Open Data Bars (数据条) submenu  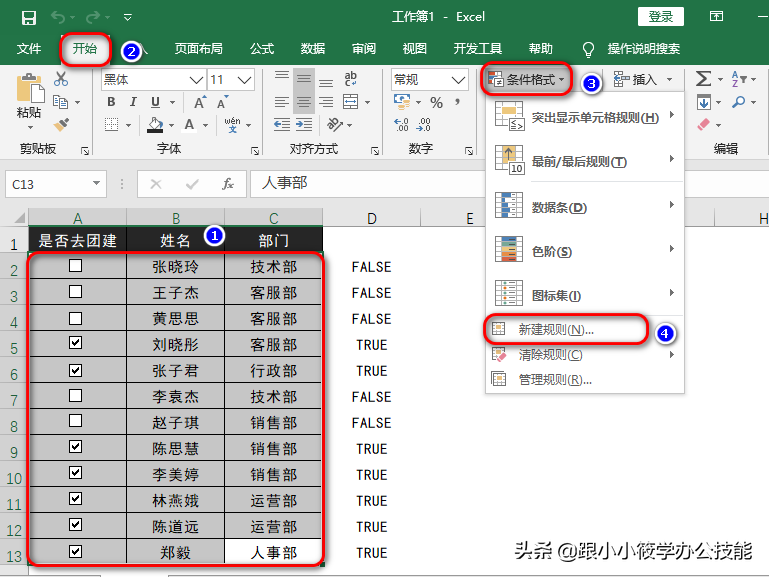click(585, 207)
